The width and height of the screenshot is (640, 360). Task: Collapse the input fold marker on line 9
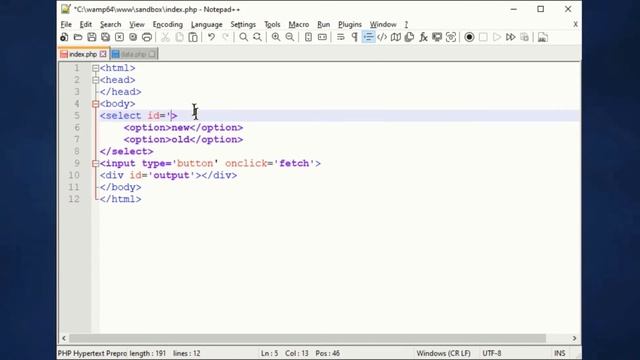point(95,164)
